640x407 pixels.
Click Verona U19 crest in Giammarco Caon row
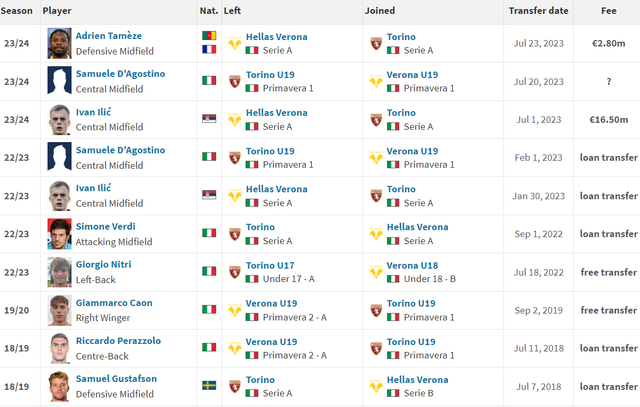235,310
